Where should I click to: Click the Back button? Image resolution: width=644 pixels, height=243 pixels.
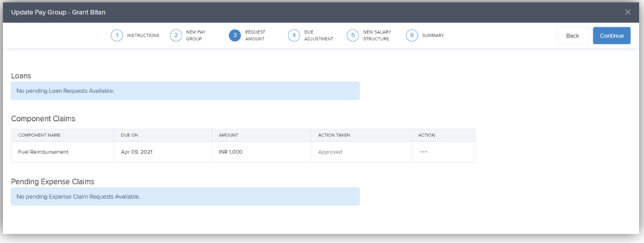point(573,36)
